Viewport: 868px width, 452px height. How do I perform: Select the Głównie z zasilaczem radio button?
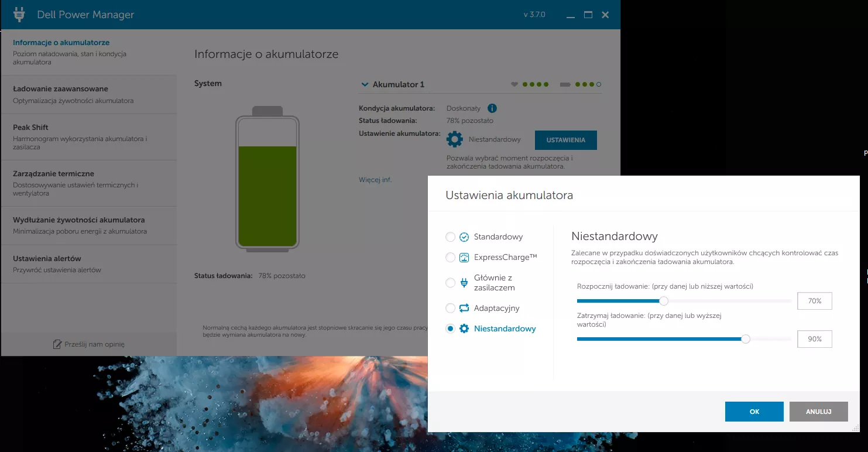(x=450, y=283)
